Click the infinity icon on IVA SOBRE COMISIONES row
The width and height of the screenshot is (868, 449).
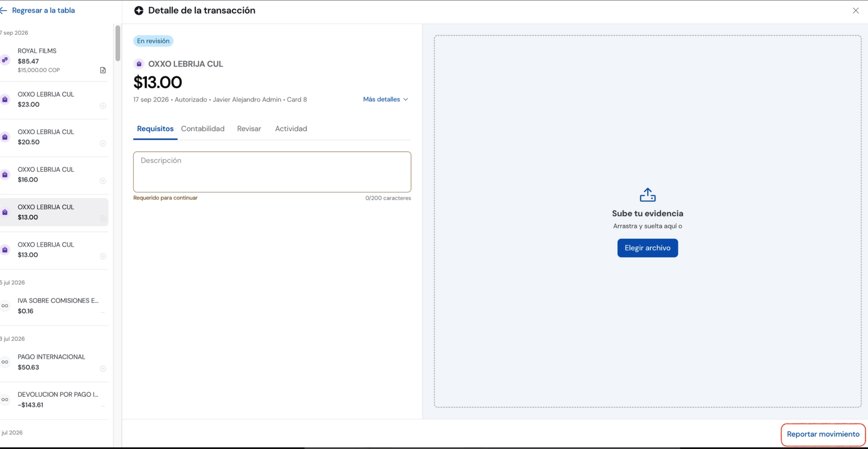pos(5,306)
